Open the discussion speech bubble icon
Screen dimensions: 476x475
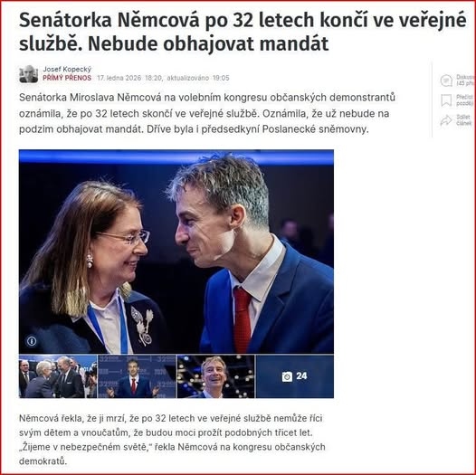point(446,81)
